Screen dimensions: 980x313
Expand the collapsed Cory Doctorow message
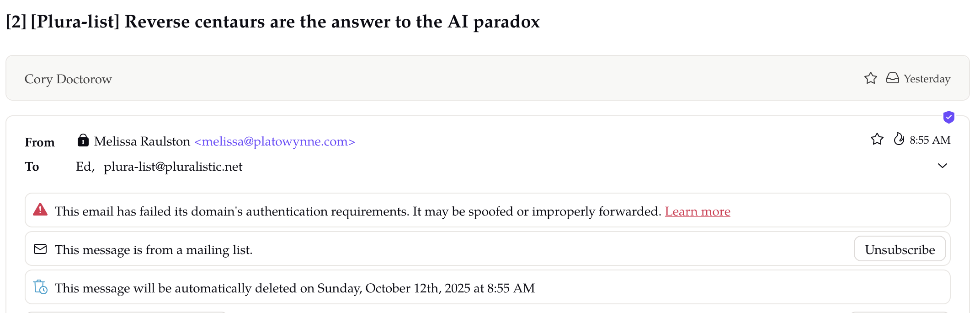tap(487, 78)
